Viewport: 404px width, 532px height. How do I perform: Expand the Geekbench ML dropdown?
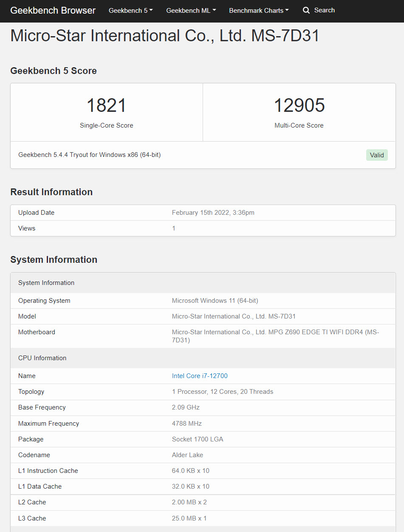[x=191, y=11]
